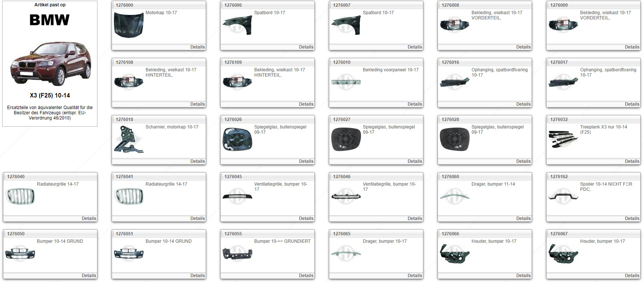Open Details for part 1276026
644x282 pixels.
306,161
